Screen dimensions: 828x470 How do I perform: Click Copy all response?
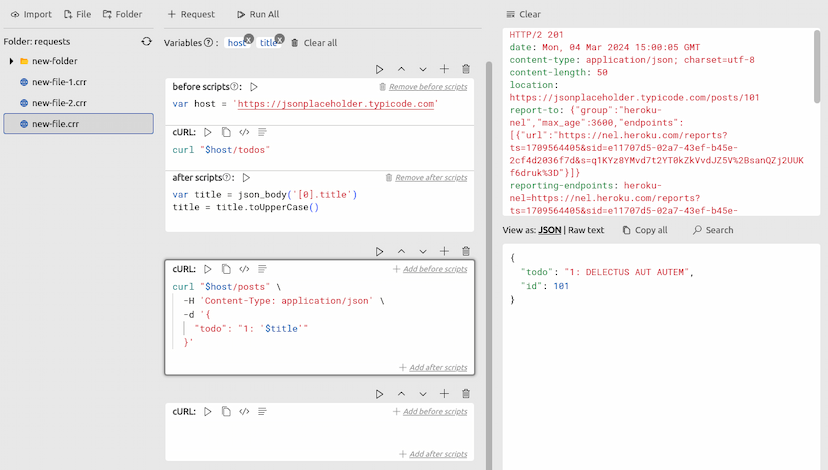tap(645, 230)
